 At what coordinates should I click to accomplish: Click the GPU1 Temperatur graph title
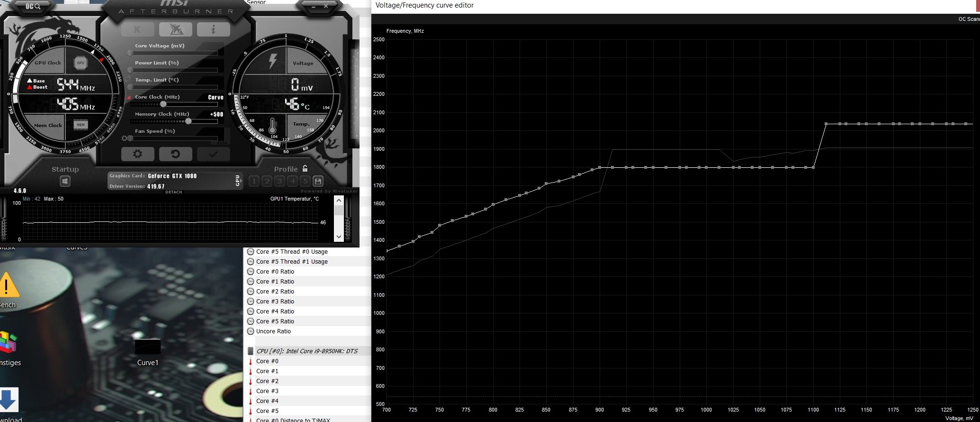click(x=295, y=199)
